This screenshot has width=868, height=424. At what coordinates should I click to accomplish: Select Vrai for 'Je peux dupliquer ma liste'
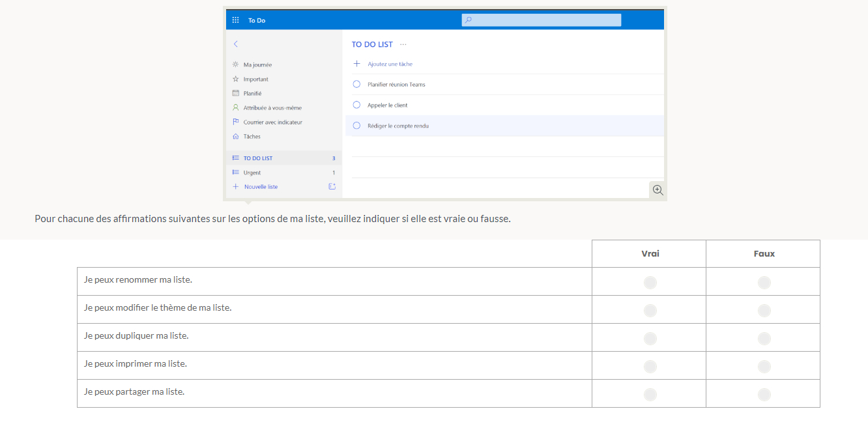[x=650, y=338]
